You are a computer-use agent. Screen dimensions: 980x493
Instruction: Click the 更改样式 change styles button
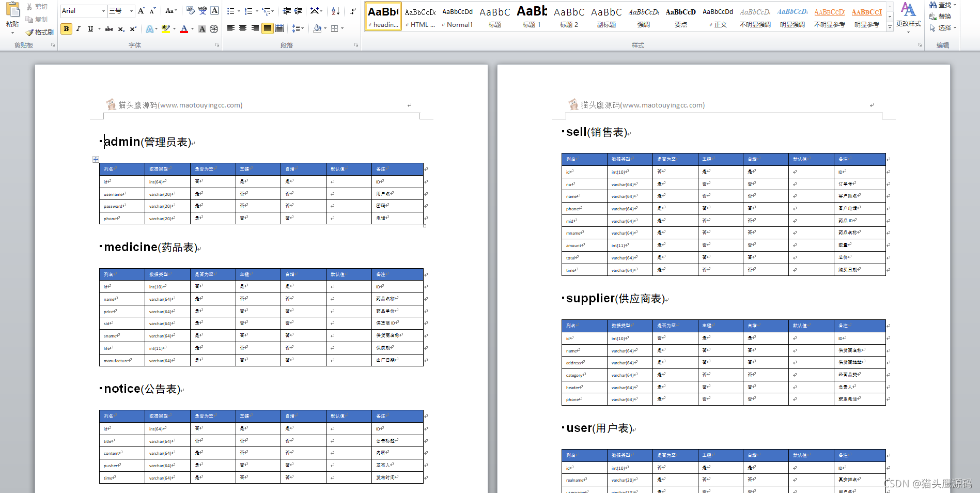coord(908,17)
